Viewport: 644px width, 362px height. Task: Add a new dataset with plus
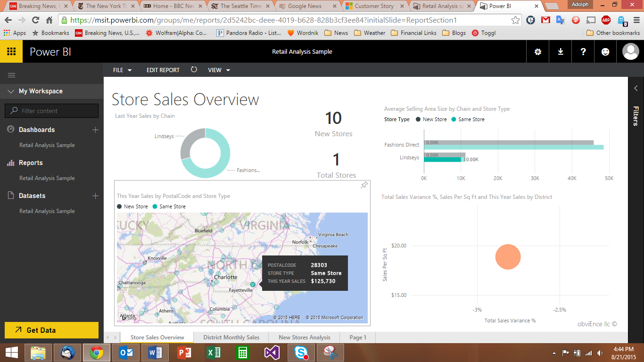[x=95, y=196]
